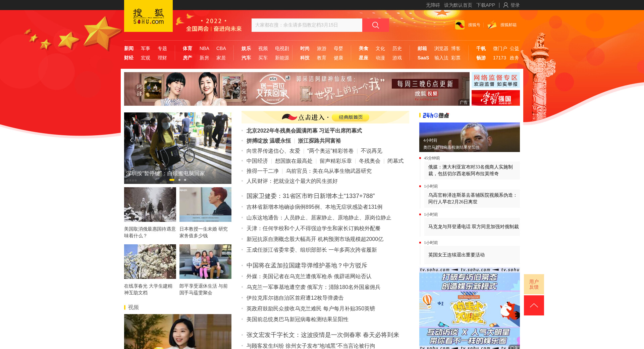Click the 经典版首页 button
Viewport: 644px width, 349px height.
(351, 117)
